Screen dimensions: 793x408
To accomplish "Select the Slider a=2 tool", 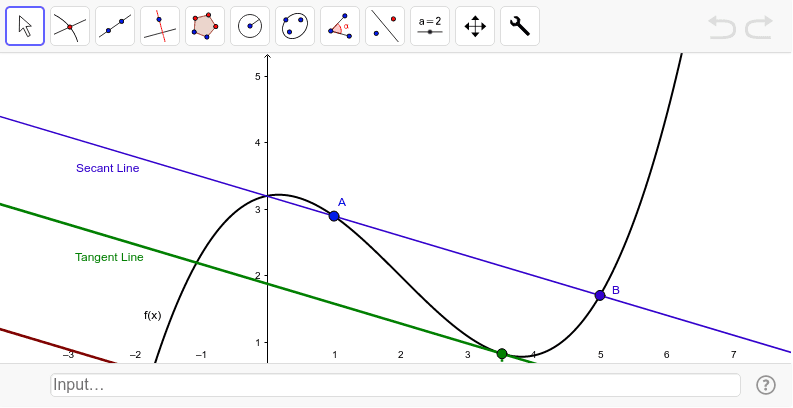I will (x=430, y=26).
